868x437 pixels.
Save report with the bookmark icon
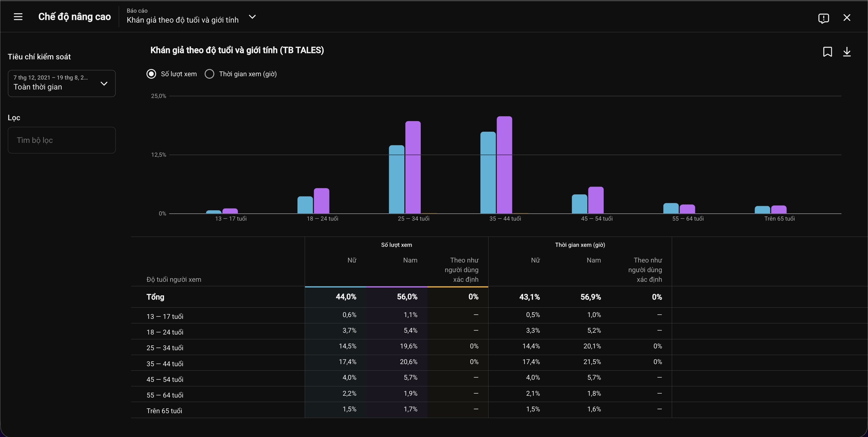coord(827,52)
